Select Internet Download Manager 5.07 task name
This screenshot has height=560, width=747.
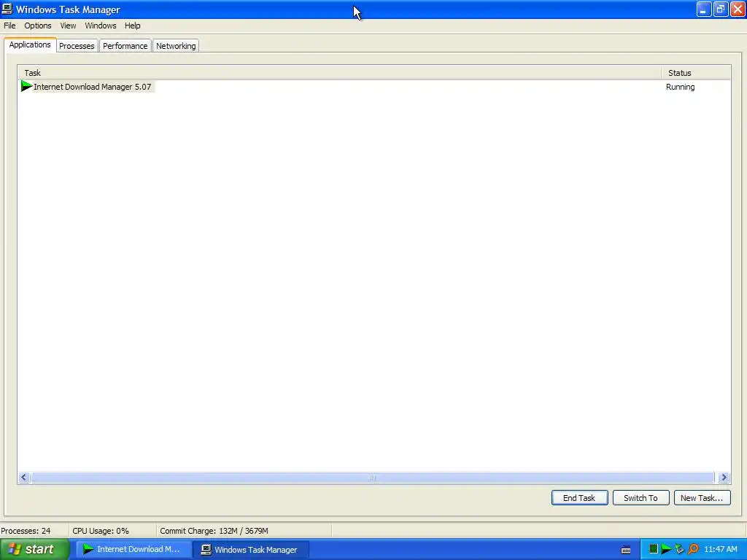93,87
